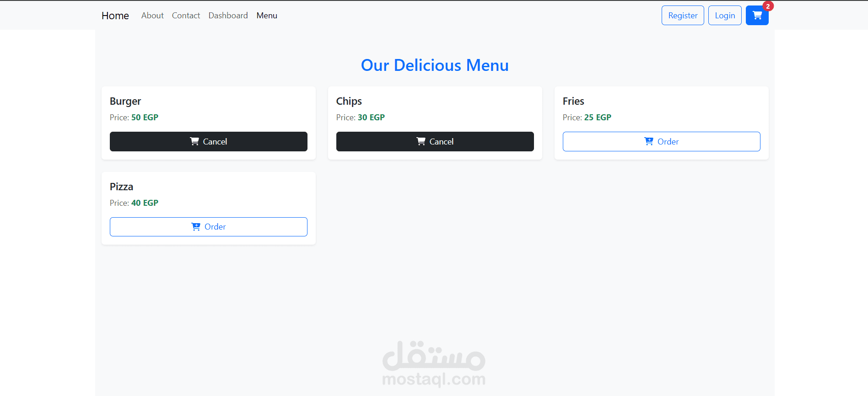Cancel the Chips order
Viewport: 868px width, 396px height.
435,141
